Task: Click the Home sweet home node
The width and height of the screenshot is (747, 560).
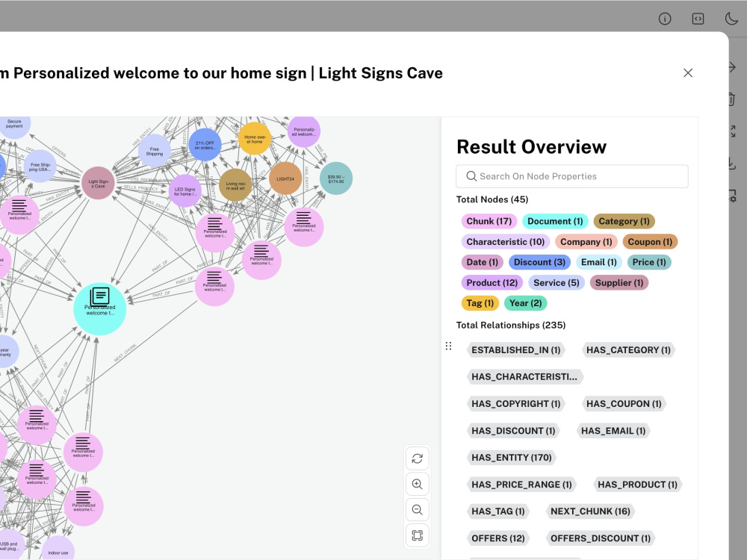Action: tap(255, 139)
